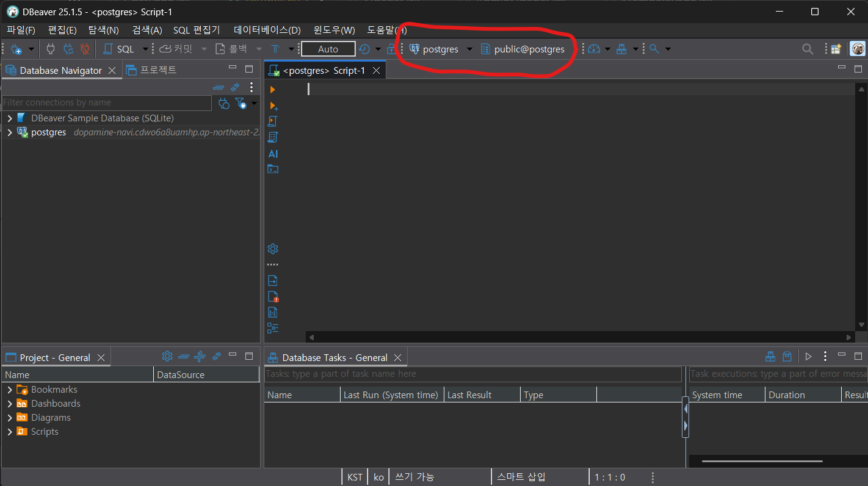Click the navigator collapse all icon

(x=219, y=87)
